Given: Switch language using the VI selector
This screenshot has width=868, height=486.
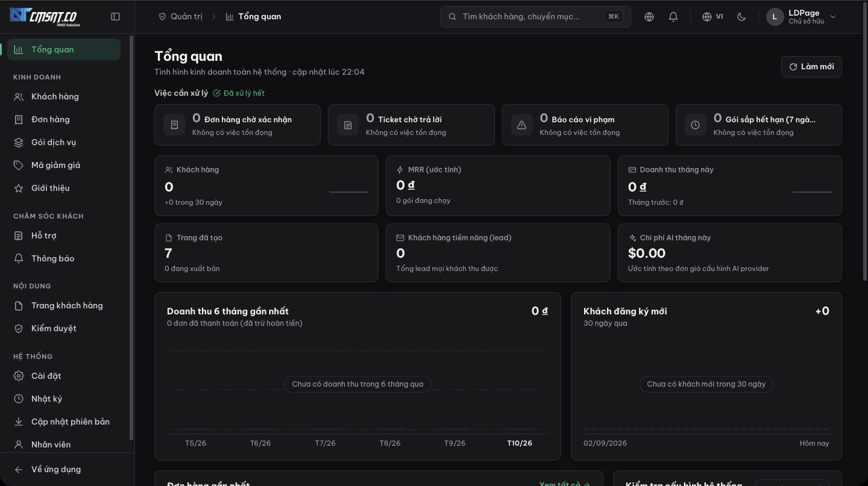Looking at the screenshot, I should coord(712,17).
